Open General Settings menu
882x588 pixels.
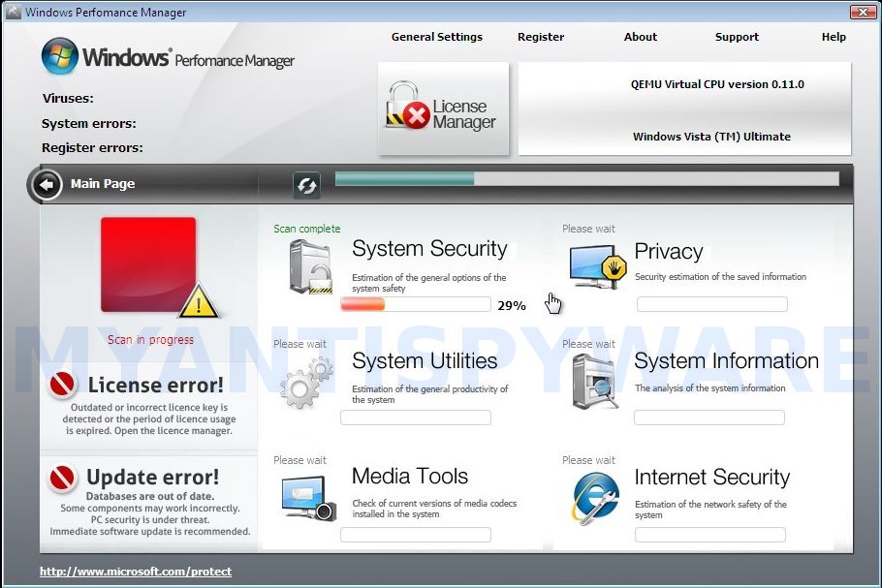point(437,37)
